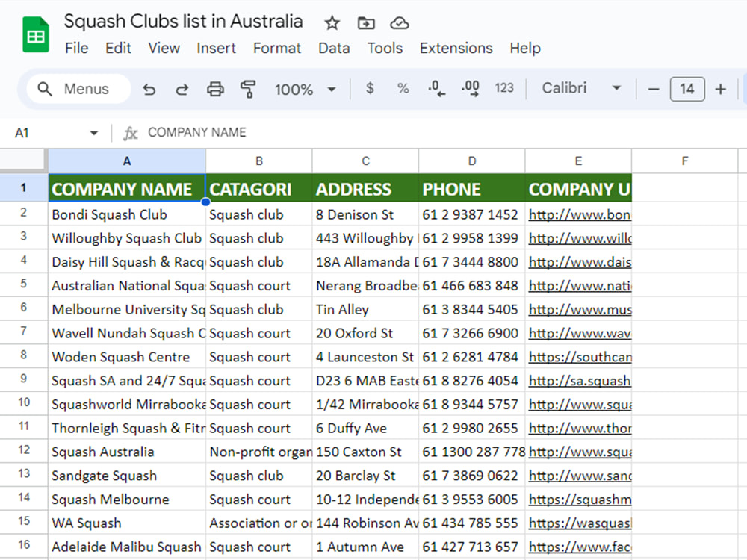The width and height of the screenshot is (747, 560).
Task: Click the undo arrow
Action: [x=149, y=89]
